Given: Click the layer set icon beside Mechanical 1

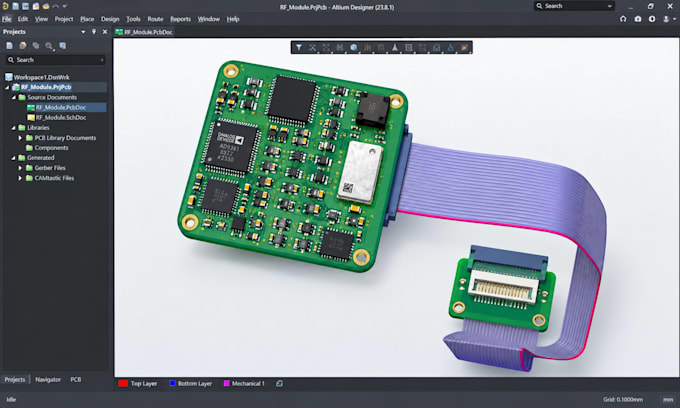Looking at the screenshot, I should [x=279, y=383].
